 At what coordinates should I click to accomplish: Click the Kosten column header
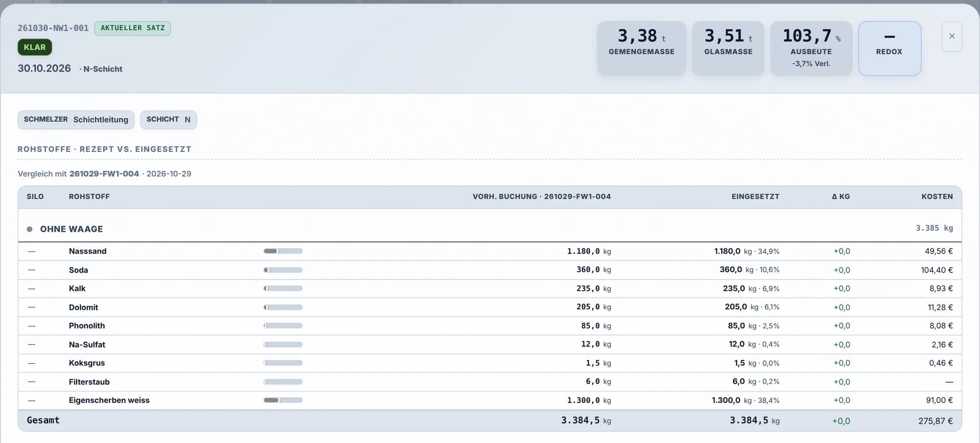(937, 196)
